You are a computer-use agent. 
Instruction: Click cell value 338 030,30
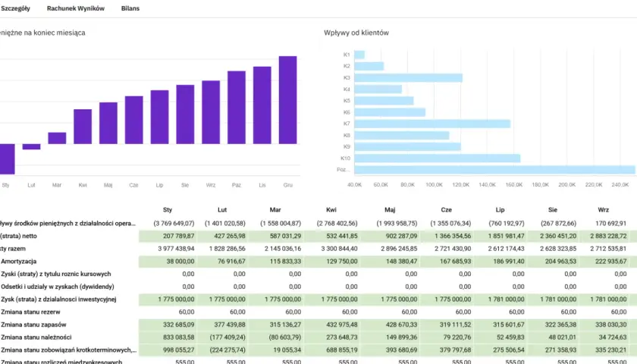click(x=611, y=325)
